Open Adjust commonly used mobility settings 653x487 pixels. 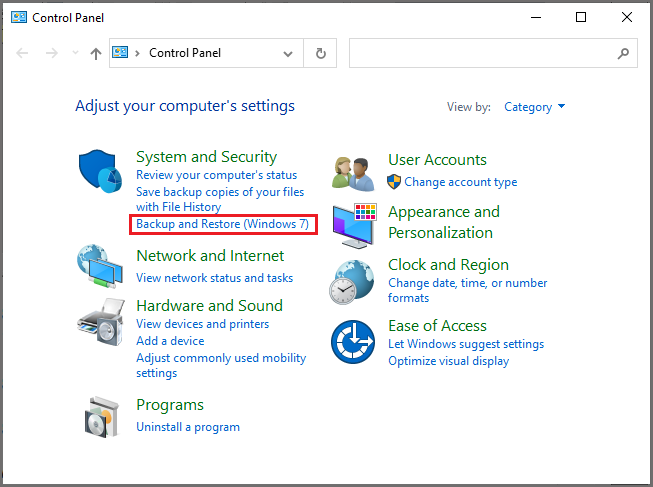221,365
